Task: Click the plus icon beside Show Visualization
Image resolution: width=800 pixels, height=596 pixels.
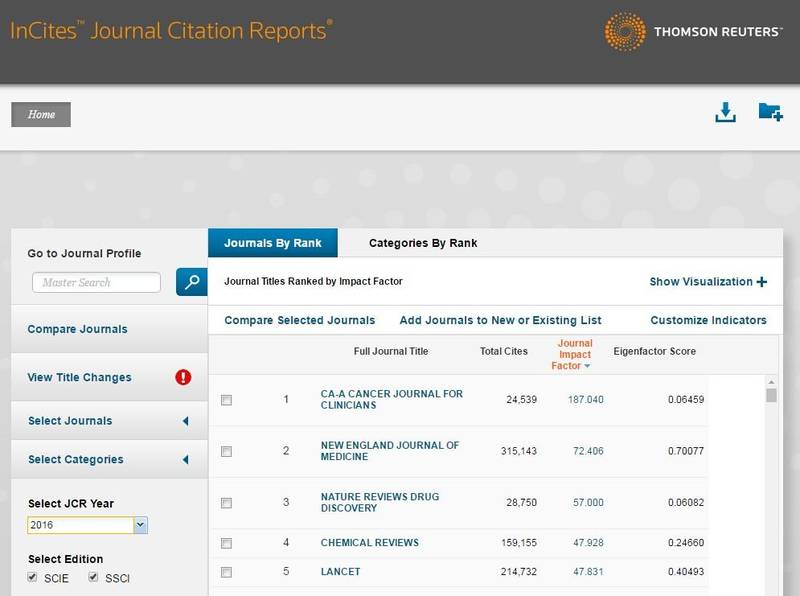Action: point(762,282)
